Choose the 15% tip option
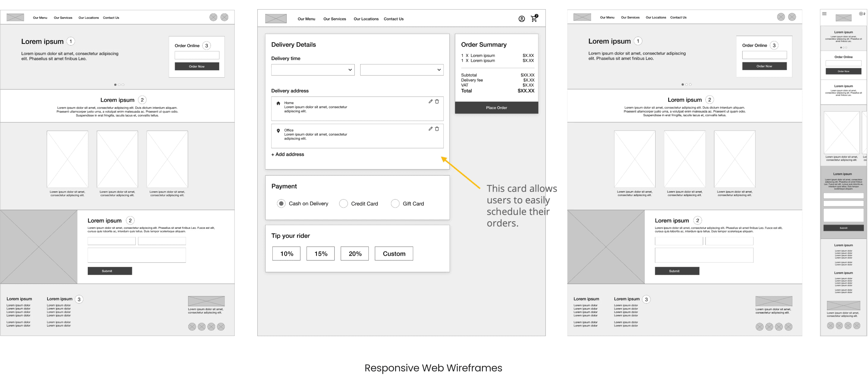The image size is (868, 381). (320, 253)
